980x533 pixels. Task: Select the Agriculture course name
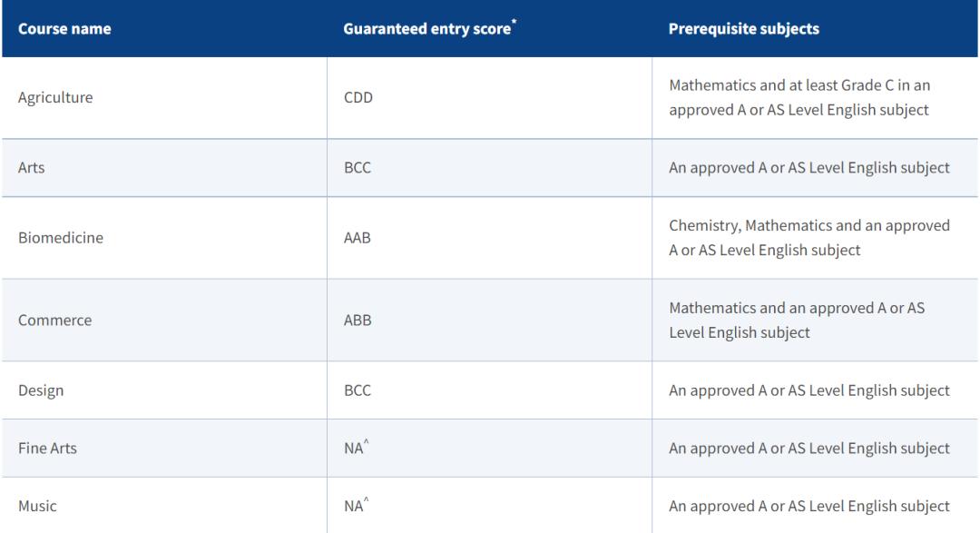55,98
